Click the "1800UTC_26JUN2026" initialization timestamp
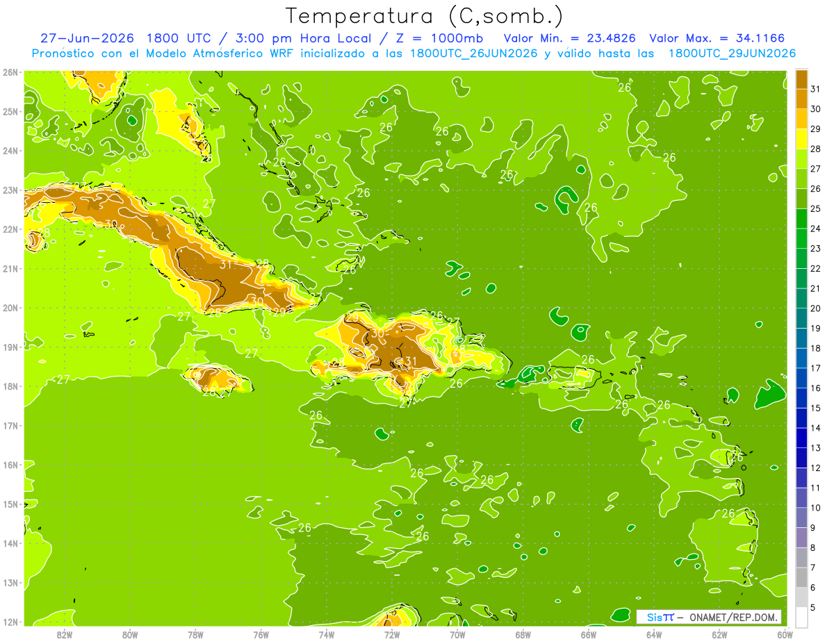Image resolution: width=834 pixels, height=644 pixels. (x=473, y=53)
